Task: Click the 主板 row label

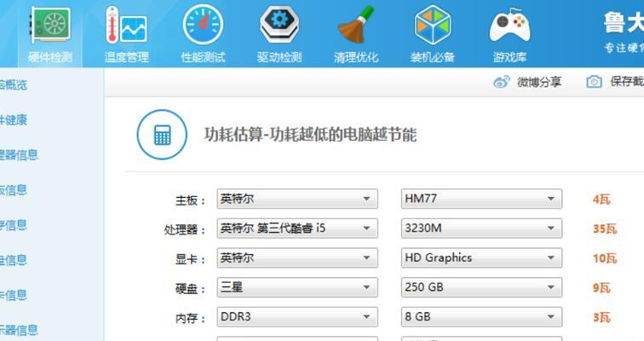Action: tap(190, 200)
